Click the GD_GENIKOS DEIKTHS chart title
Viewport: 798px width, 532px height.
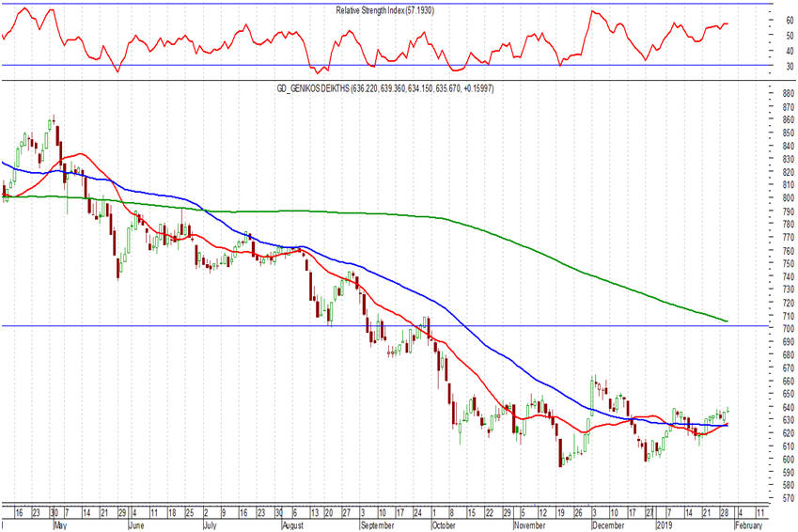385,88
